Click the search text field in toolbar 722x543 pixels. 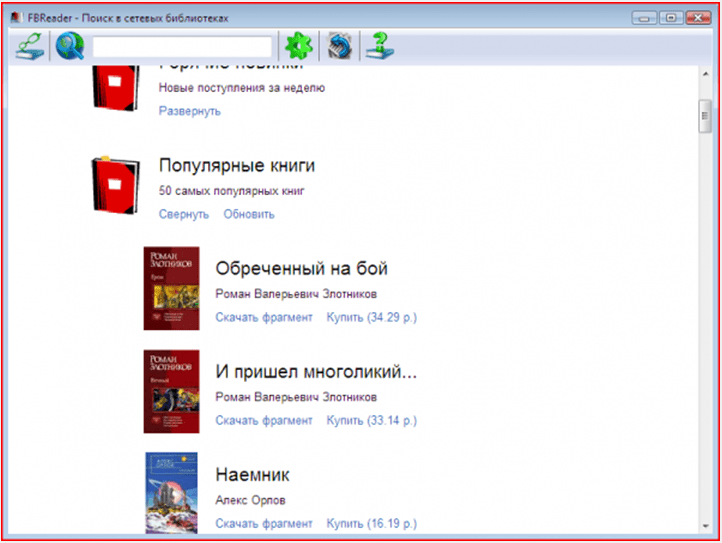tap(182, 47)
